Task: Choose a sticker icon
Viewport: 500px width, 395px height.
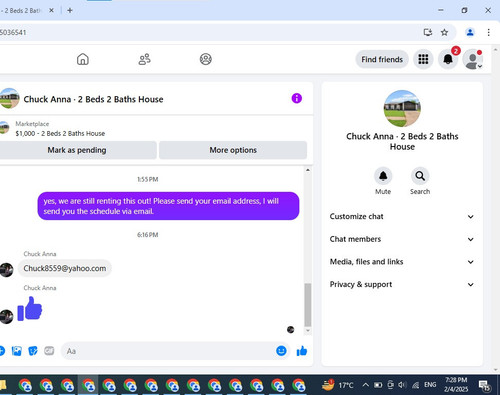Action: point(33,351)
